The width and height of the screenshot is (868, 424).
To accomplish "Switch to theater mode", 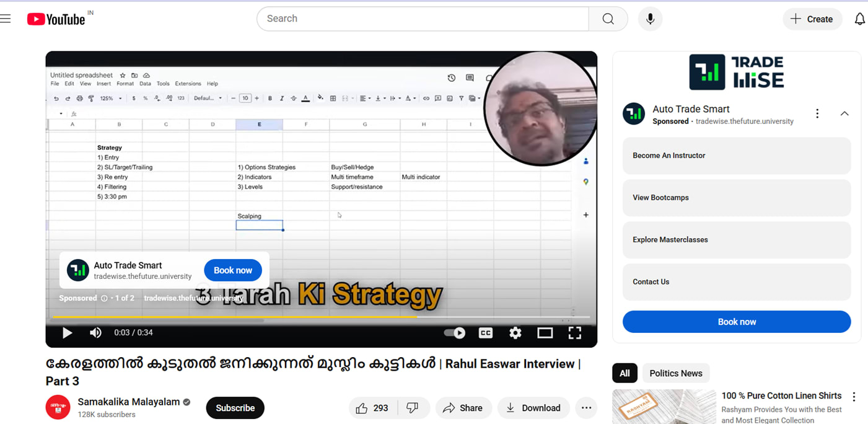I will pyautogui.click(x=545, y=333).
